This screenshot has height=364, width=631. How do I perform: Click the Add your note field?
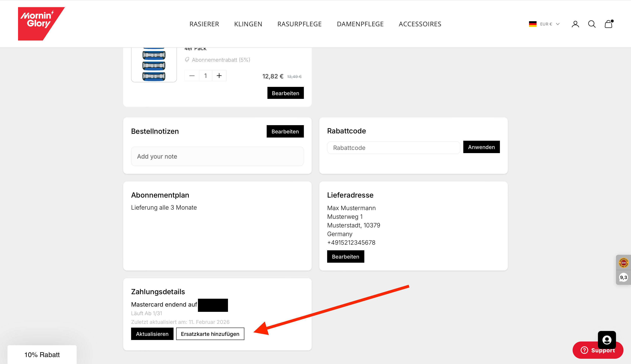[217, 156]
